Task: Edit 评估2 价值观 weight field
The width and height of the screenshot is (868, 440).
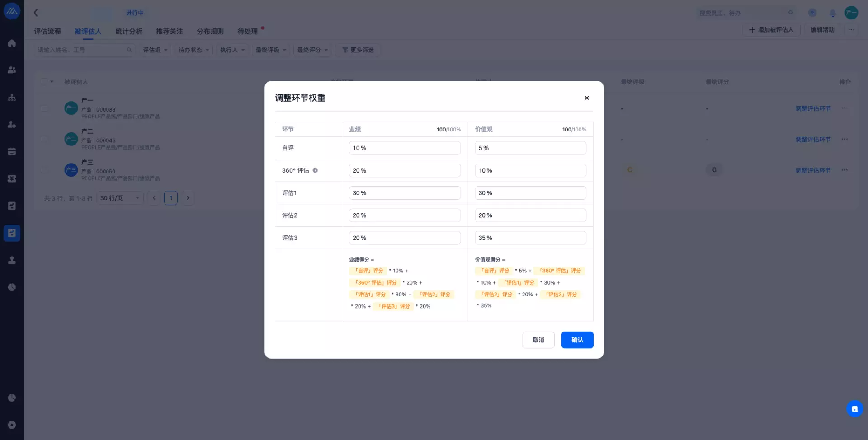Action: pos(530,215)
